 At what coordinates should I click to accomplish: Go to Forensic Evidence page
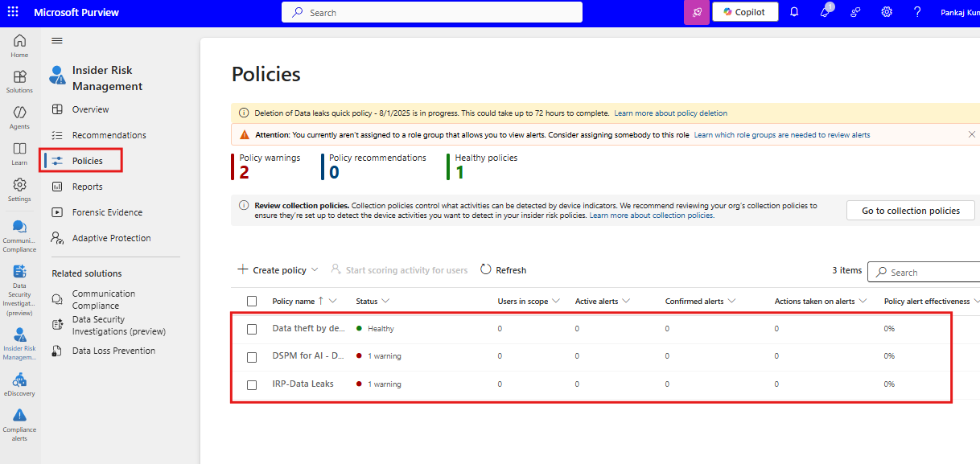(x=107, y=212)
